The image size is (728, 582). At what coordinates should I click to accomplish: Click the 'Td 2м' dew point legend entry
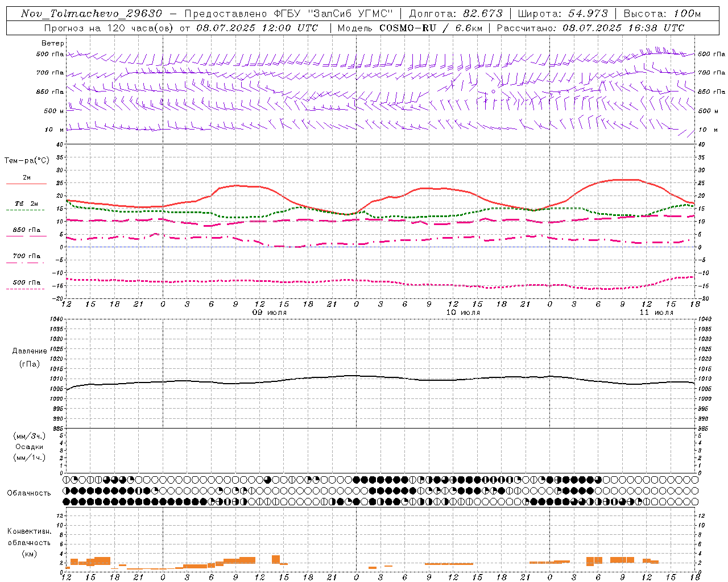pyautogui.click(x=26, y=203)
